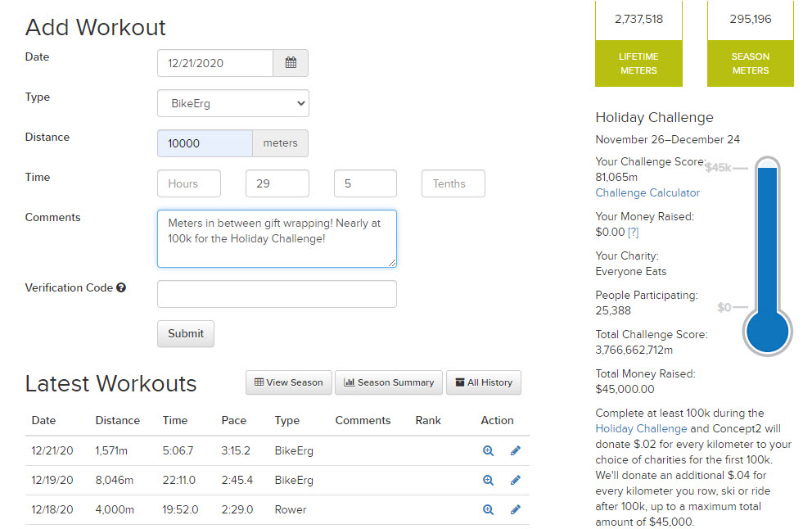View details of the 12/21/20 workout
Image resolution: width=812 pixels, height=529 pixels.
(x=488, y=450)
